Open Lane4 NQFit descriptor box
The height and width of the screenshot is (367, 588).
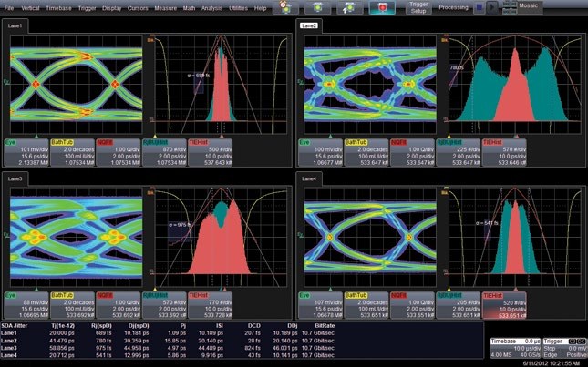[x=412, y=306]
